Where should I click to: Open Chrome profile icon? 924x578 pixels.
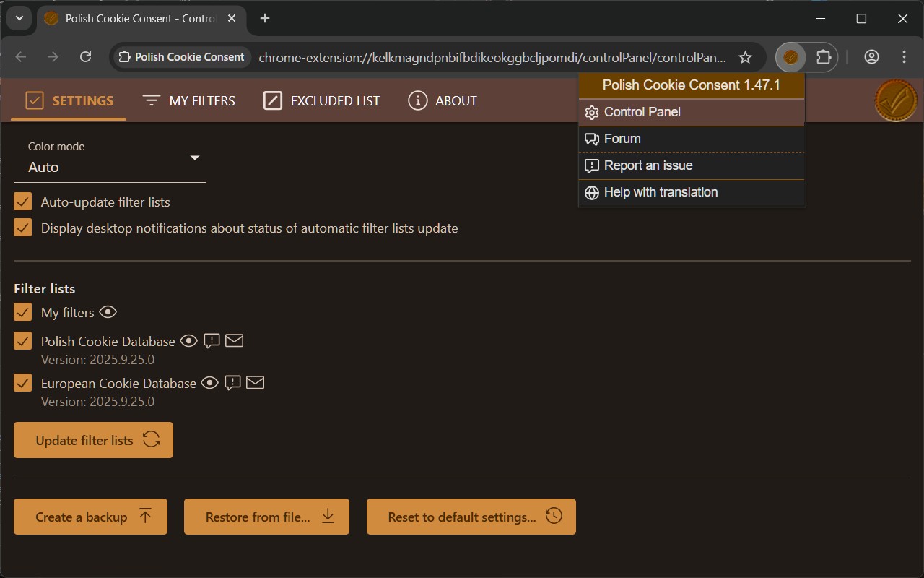[871, 57]
